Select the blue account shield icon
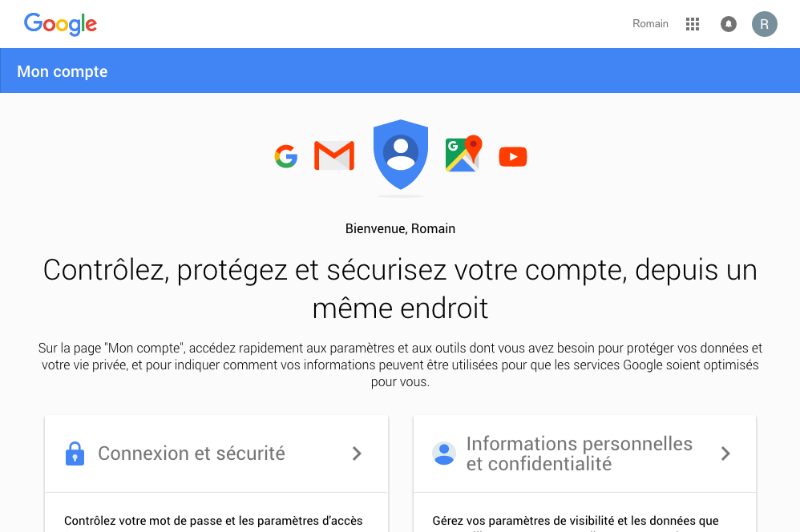800x532 pixels. [x=400, y=156]
